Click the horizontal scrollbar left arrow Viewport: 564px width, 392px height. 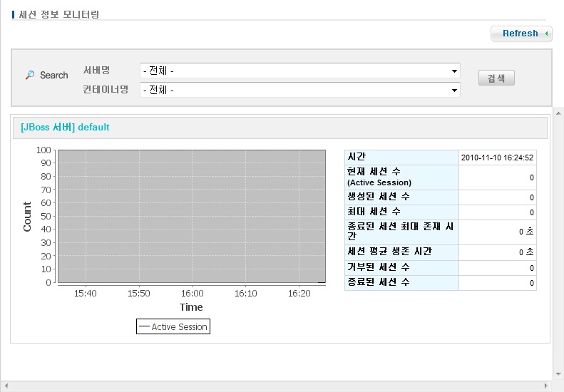pos(5,386)
